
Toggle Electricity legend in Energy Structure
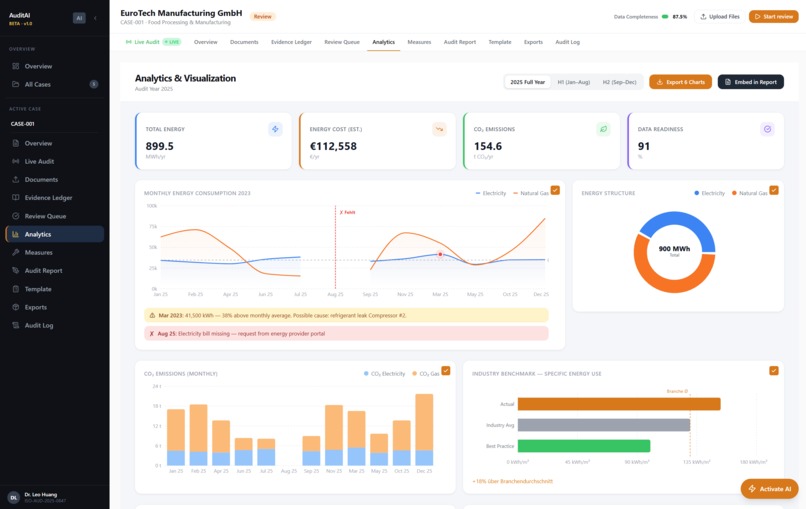coord(709,193)
